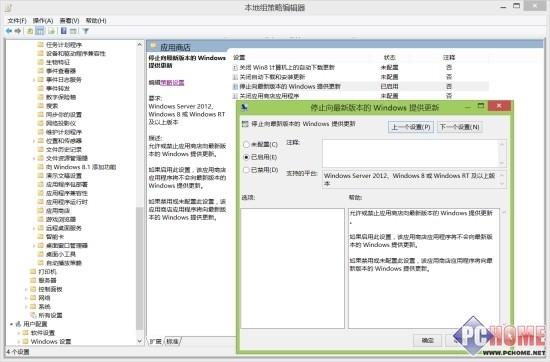Open the 操作(A) menu

[x=43, y=21]
